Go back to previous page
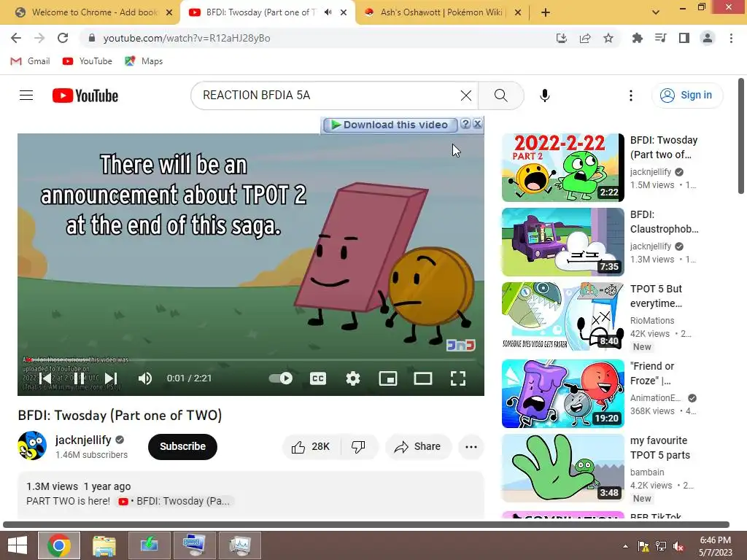Viewport: 747px width, 560px height. point(16,38)
